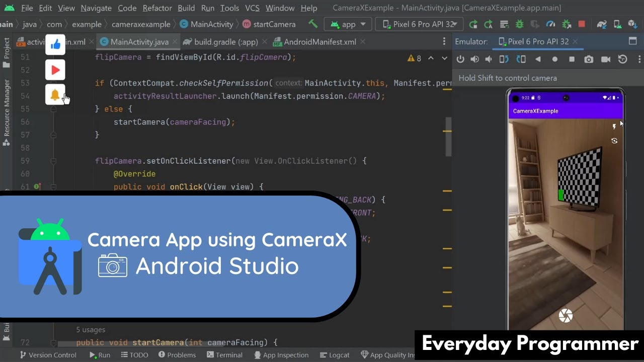
Task: Open the Problems tool window
Action: pos(177,355)
